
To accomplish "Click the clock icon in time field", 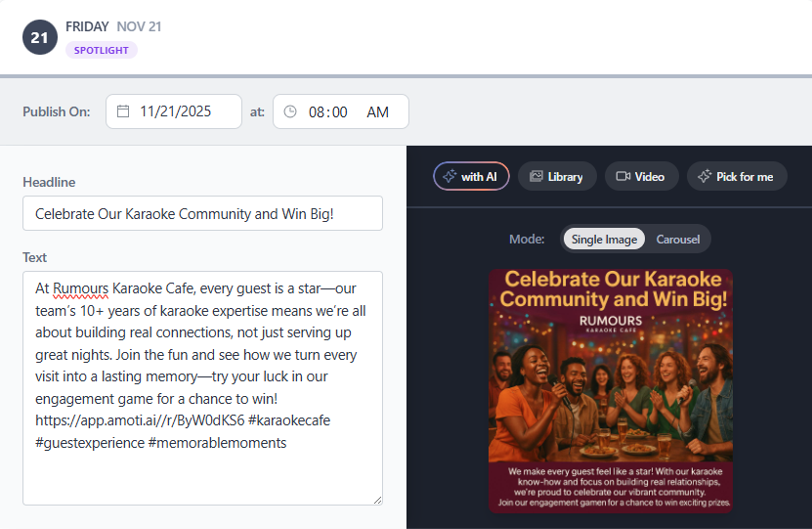I will tap(290, 111).
